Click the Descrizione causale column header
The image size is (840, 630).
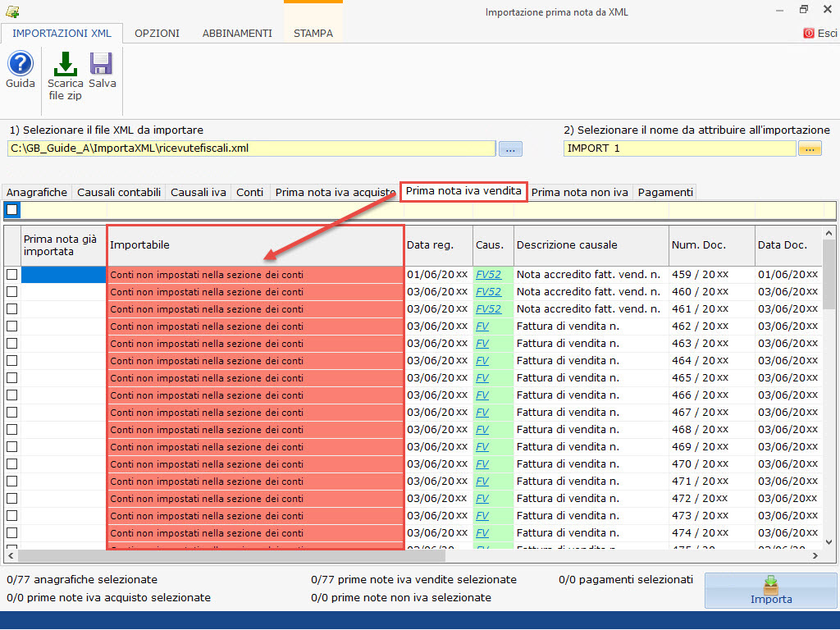tap(591, 245)
